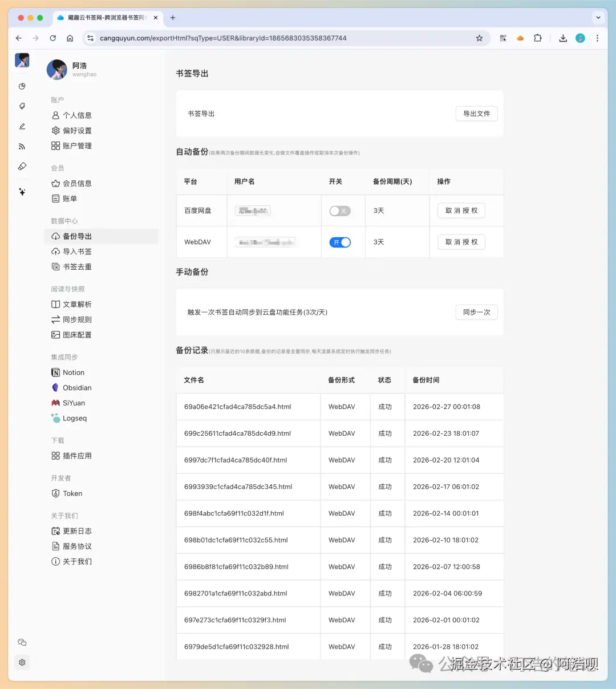Open the RSS feed icon in left rail
616x689 pixels.
click(22, 147)
